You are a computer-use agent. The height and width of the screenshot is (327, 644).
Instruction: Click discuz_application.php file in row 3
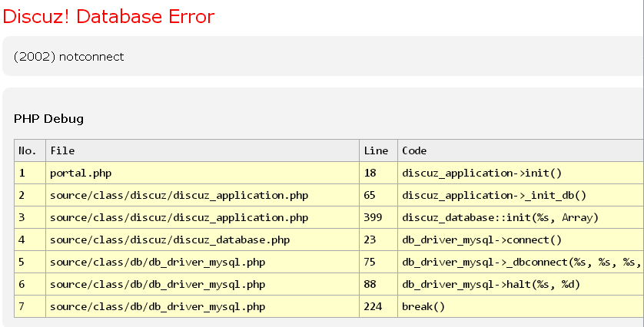click(x=202, y=217)
